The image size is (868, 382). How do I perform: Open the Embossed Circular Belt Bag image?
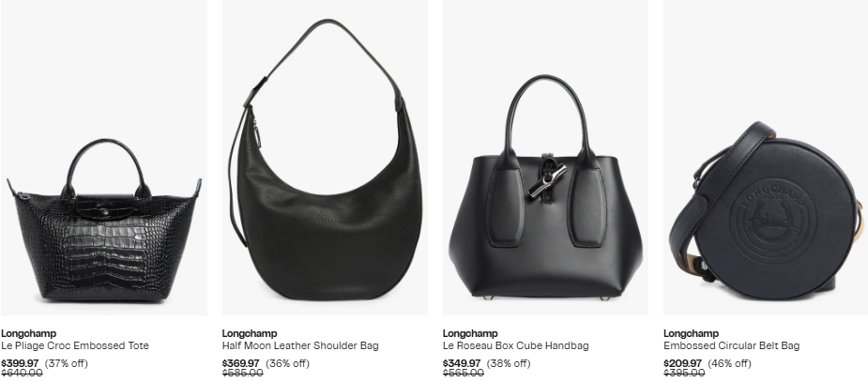pos(766,158)
